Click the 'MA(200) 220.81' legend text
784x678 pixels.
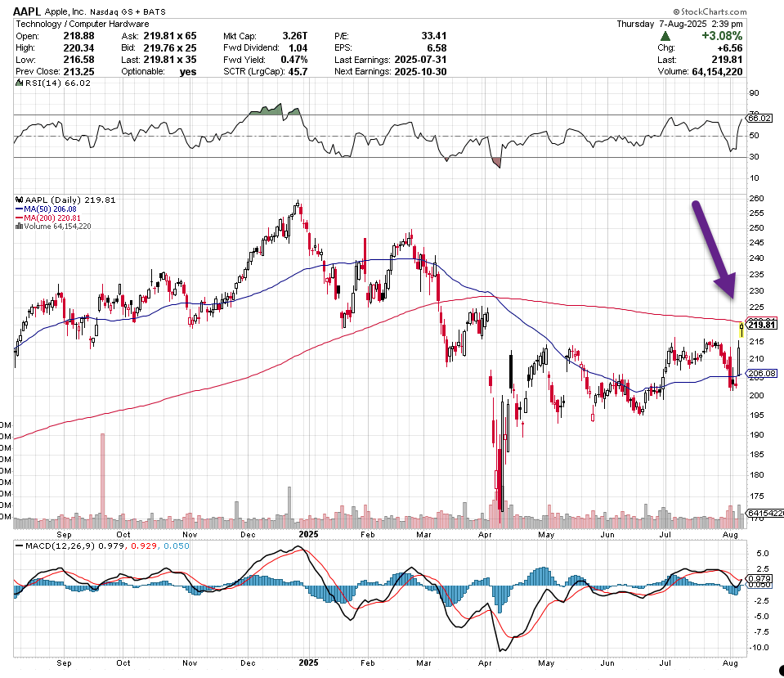point(52,218)
